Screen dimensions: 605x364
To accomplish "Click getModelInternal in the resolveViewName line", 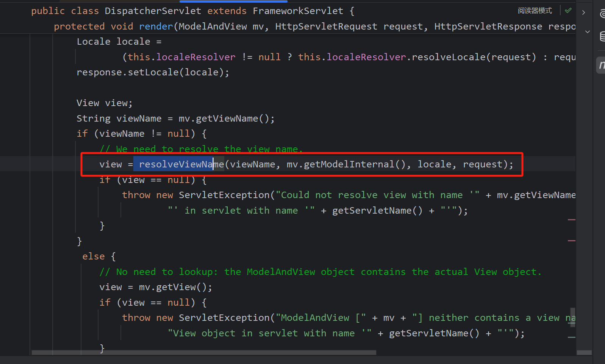I will (x=349, y=164).
